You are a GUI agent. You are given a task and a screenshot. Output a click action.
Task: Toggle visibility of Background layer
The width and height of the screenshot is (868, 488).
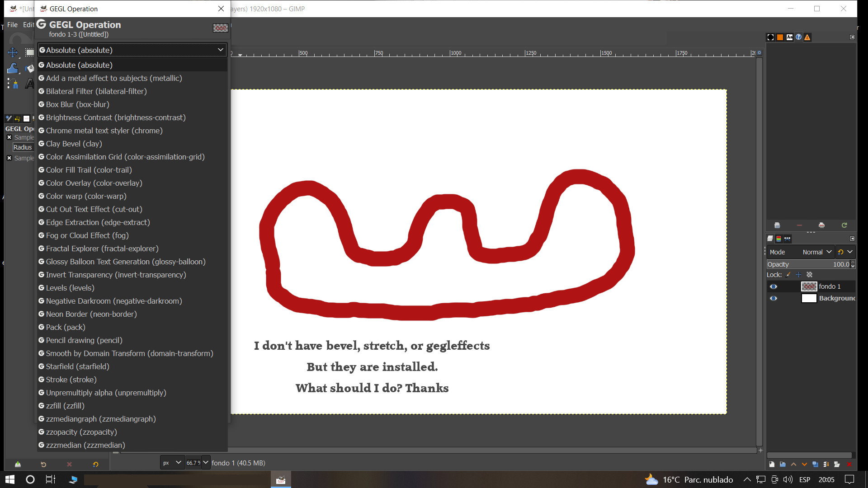774,298
